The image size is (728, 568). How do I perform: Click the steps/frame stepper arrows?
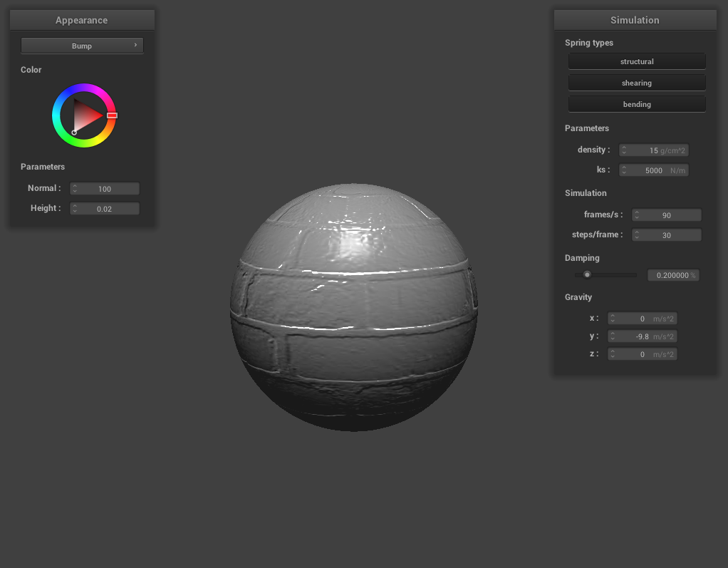pos(637,235)
